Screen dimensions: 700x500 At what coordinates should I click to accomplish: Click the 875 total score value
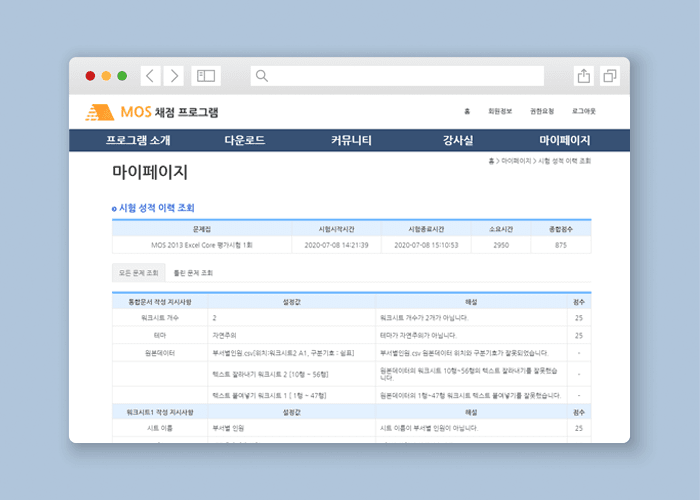point(561,245)
